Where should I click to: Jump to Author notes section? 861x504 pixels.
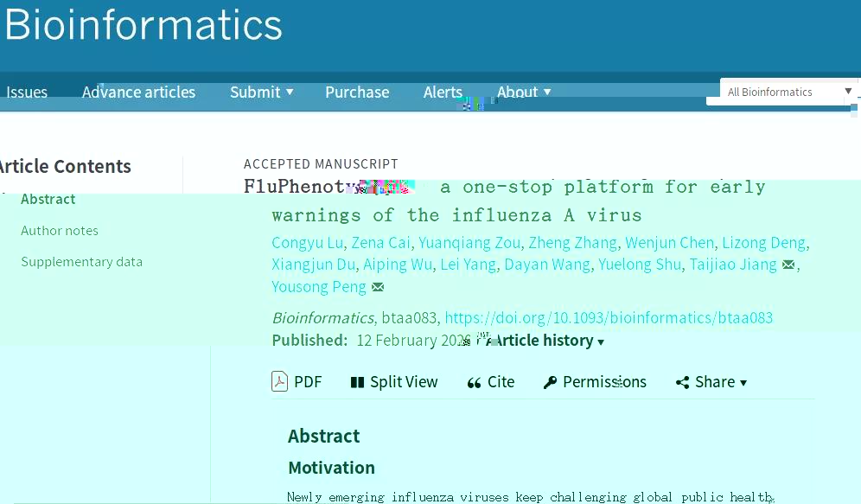pyautogui.click(x=60, y=231)
